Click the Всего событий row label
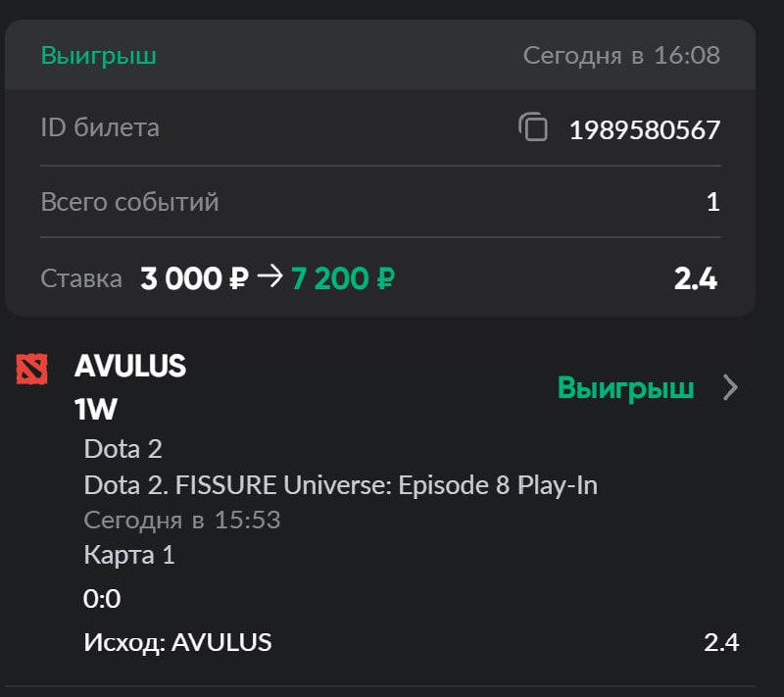 [x=129, y=202]
